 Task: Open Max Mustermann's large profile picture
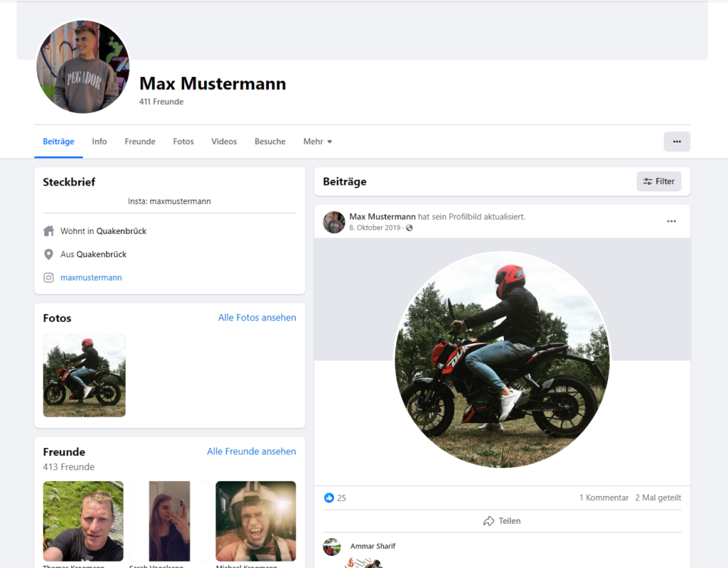[82, 66]
